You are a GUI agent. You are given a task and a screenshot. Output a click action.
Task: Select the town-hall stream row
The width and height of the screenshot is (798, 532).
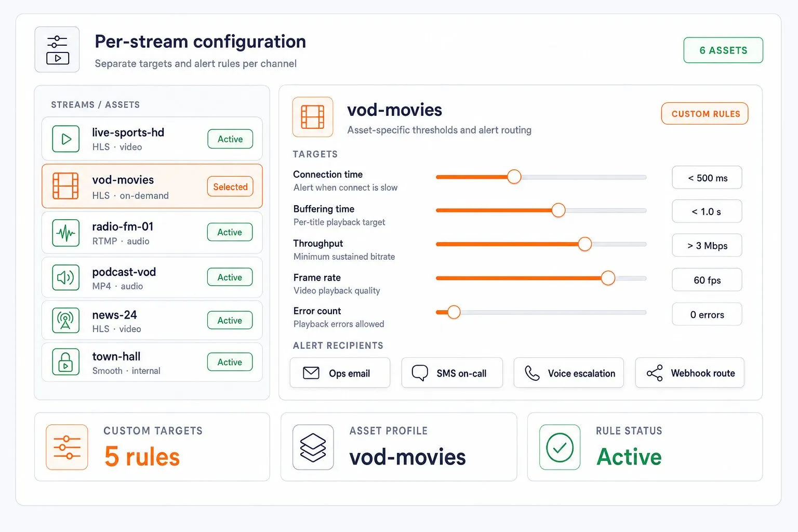tap(152, 362)
